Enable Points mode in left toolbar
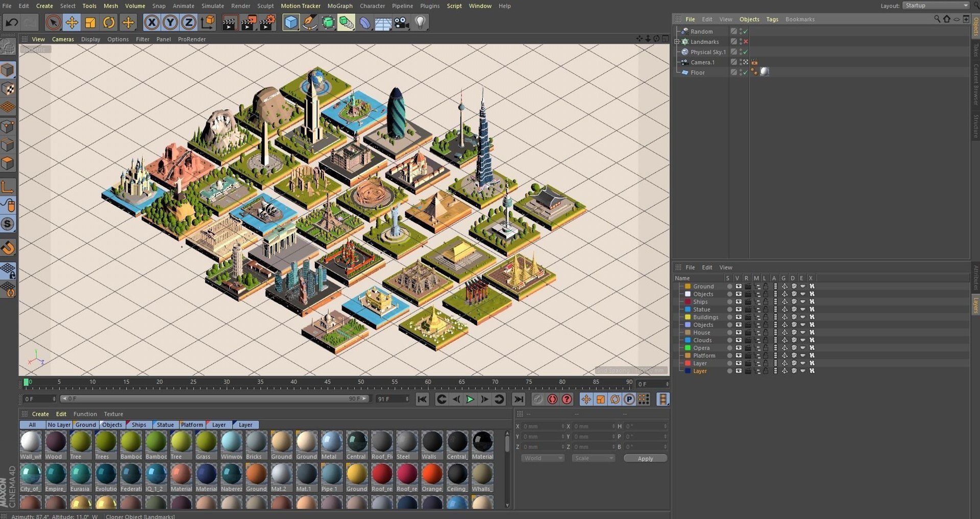 point(8,126)
